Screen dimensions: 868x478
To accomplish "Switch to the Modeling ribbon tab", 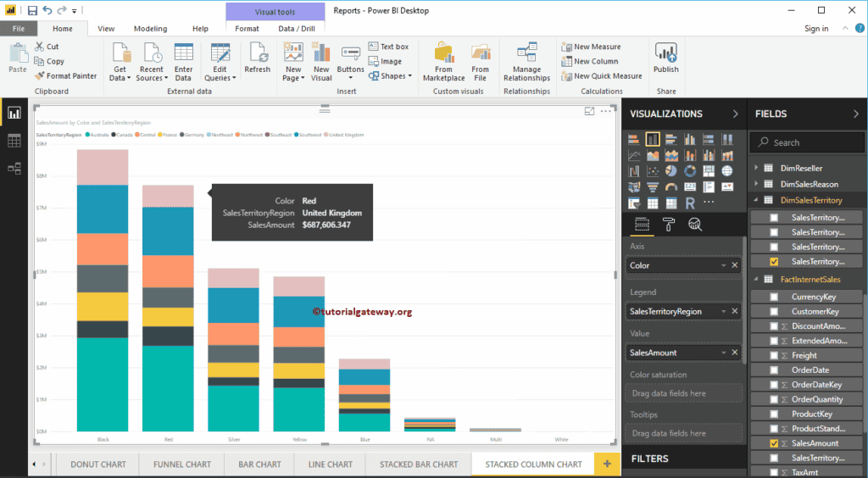I will click(x=151, y=29).
